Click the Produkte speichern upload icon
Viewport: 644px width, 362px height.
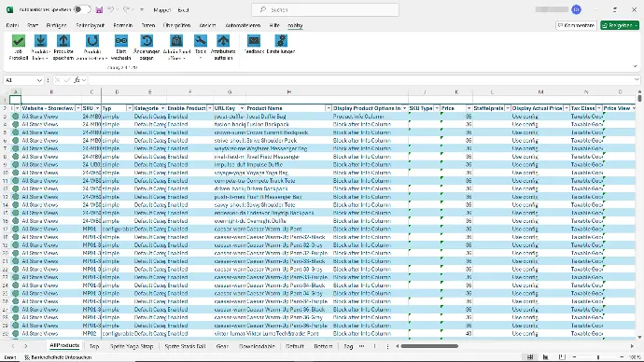(63, 41)
